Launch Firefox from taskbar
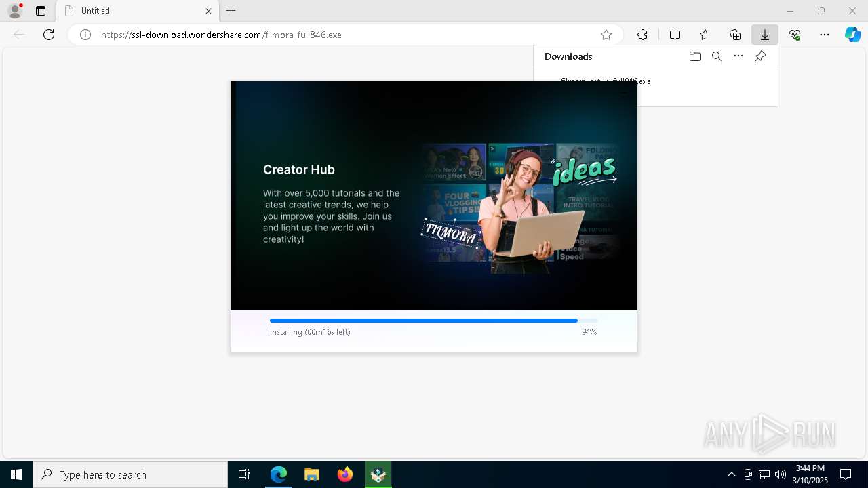 345,474
